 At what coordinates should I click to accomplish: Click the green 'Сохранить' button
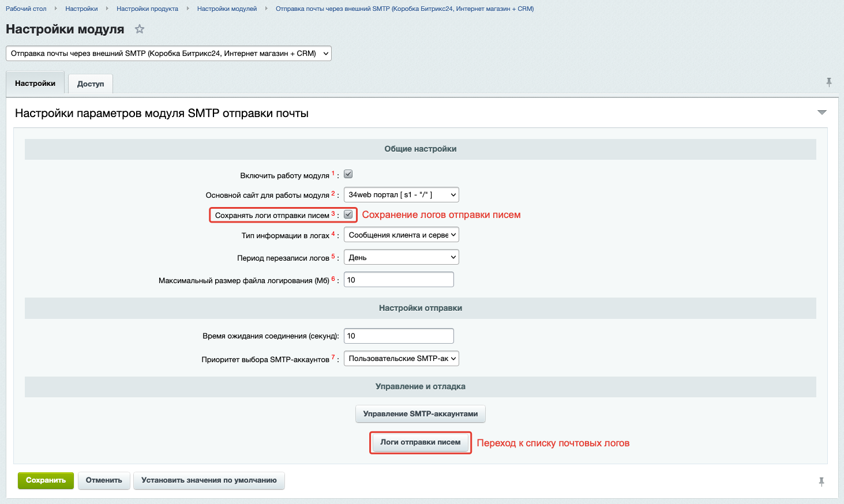pos(46,480)
